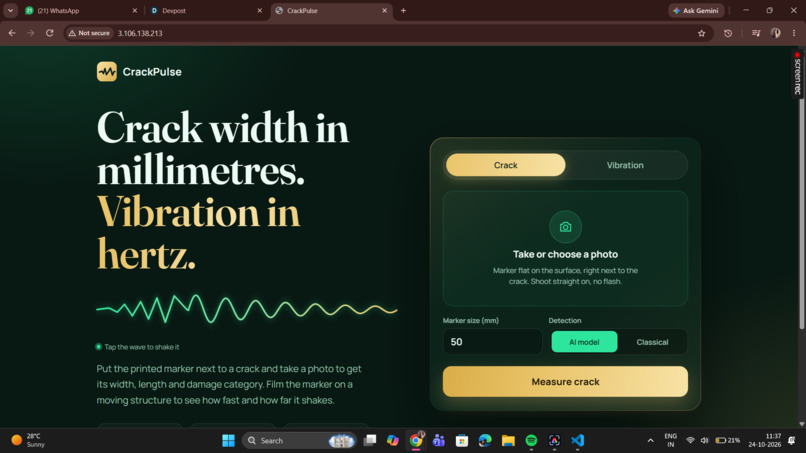Open a new browser tab

[404, 10]
